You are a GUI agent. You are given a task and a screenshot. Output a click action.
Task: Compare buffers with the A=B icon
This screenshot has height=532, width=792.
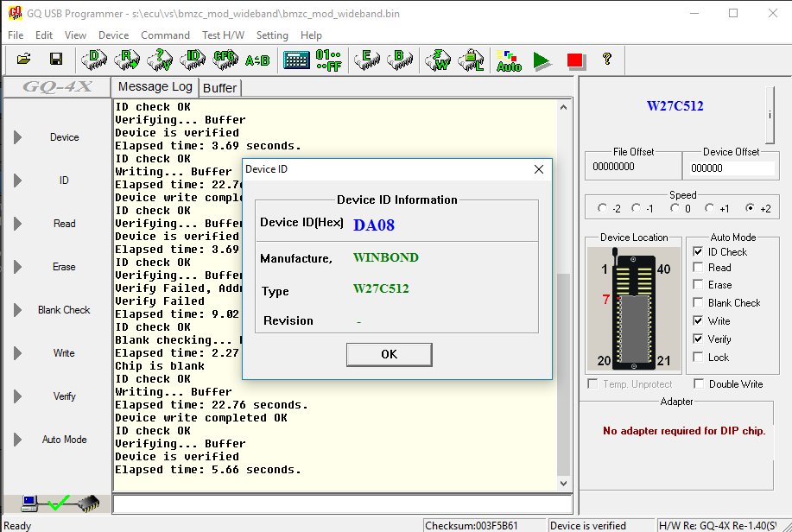(257, 60)
